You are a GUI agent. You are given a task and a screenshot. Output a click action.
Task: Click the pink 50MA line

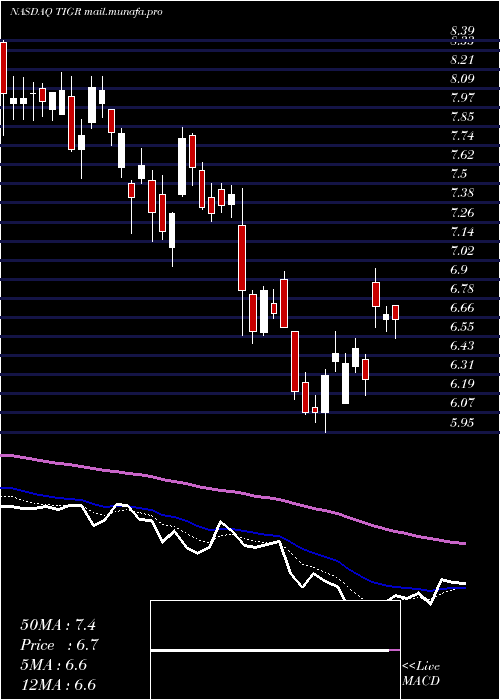pyautogui.click(x=232, y=492)
